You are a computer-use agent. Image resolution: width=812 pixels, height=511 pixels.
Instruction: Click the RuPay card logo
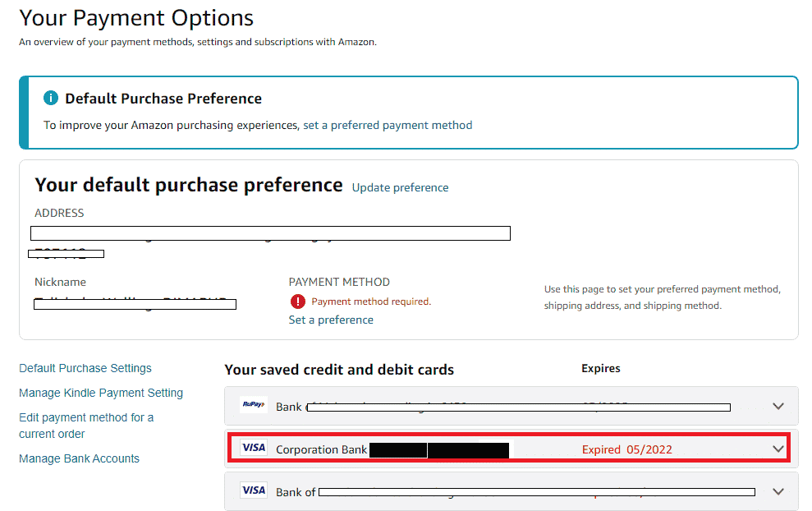[254, 404]
